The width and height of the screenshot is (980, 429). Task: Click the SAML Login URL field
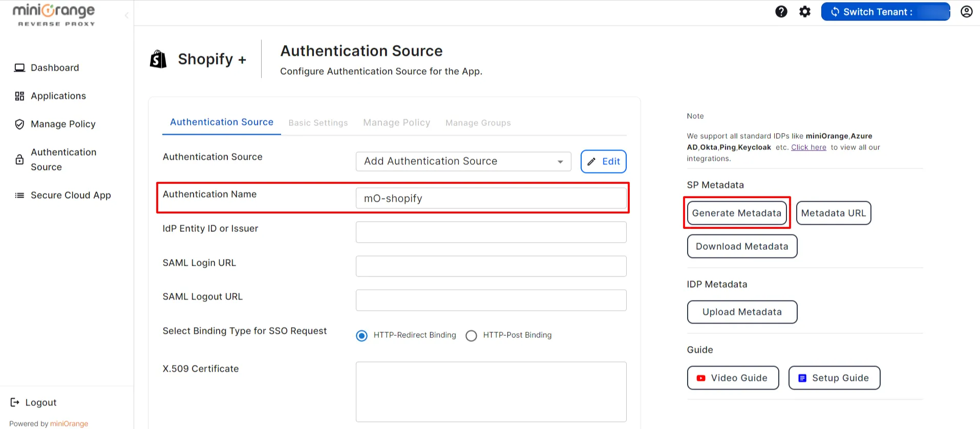click(491, 266)
